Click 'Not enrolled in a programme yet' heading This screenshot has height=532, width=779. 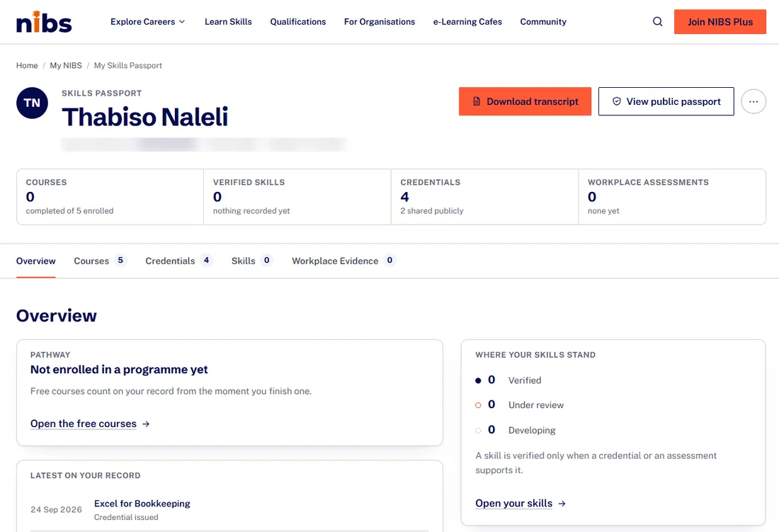[x=119, y=370]
